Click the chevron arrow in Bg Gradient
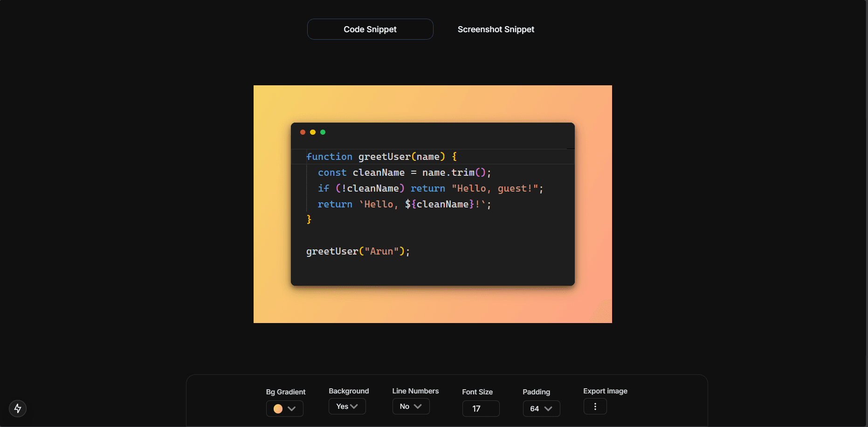Viewport: 868px width, 427px height. pos(292,409)
